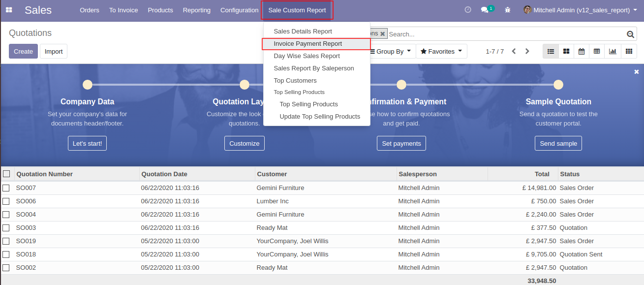The width and height of the screenshot is (644, 285).
Task: Switch to graph view icon
Action: pyautogui.click(x=613, y=51)
